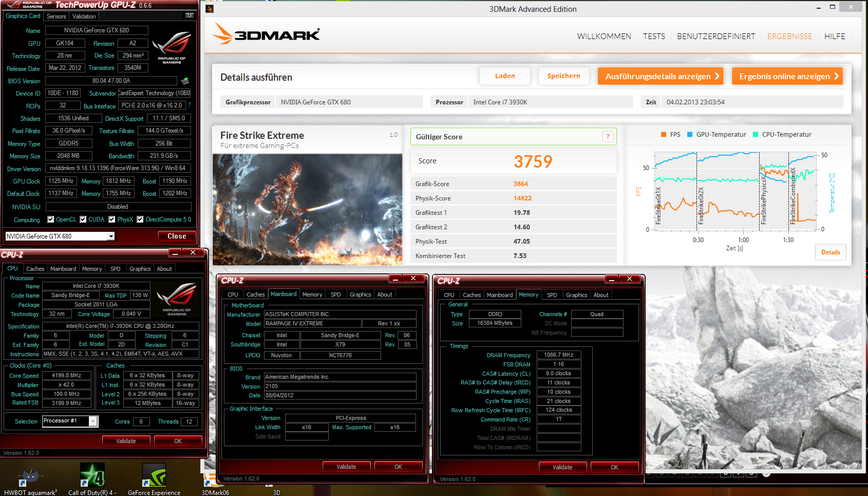
Task: Click the Core Speed value 4199.8 MHz
Action: click(x=66, y=375)
